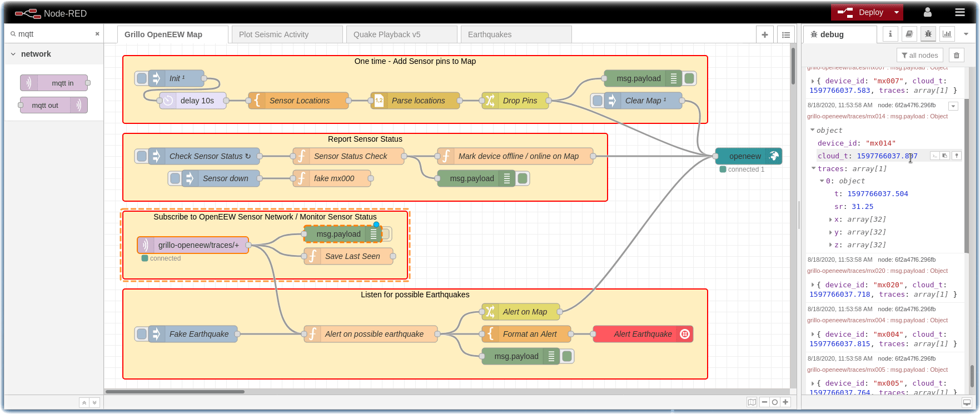
Task: Expand the y: array[32] entry
Action: [830, 232]
